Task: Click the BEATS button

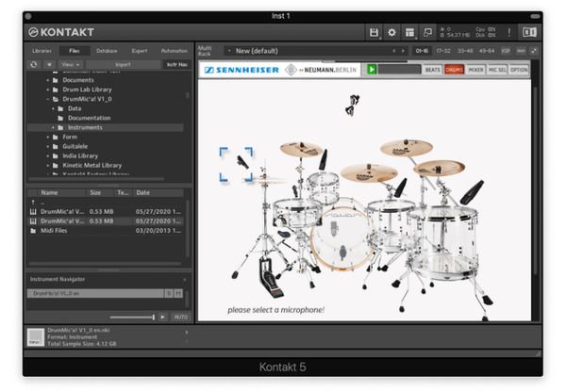Action: 432,69
